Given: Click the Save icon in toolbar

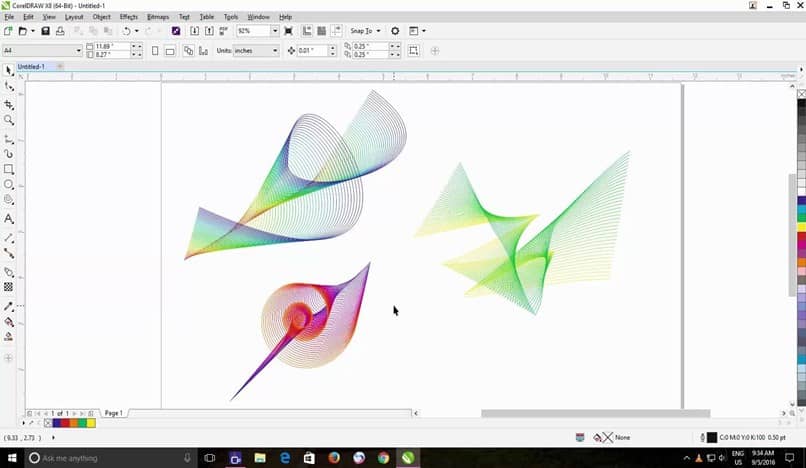Looking at the screenshot, I should pos(46,31).
